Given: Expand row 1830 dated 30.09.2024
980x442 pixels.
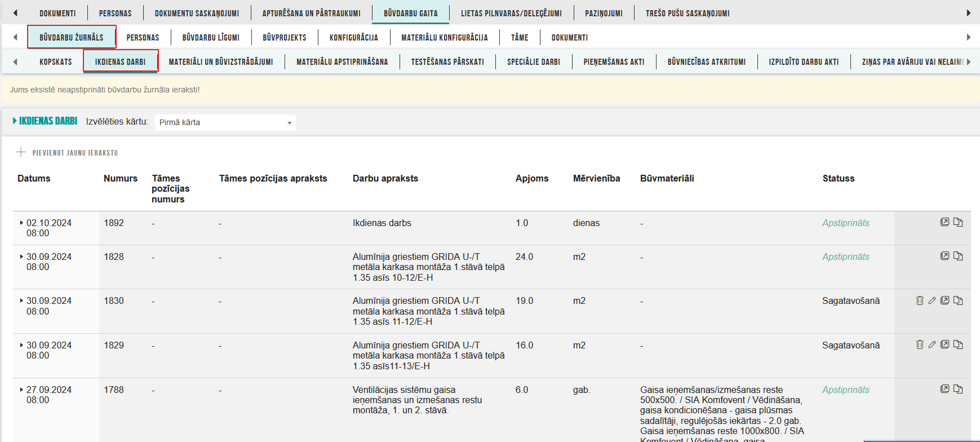Looking at the screenshot, I should (21, 300).
